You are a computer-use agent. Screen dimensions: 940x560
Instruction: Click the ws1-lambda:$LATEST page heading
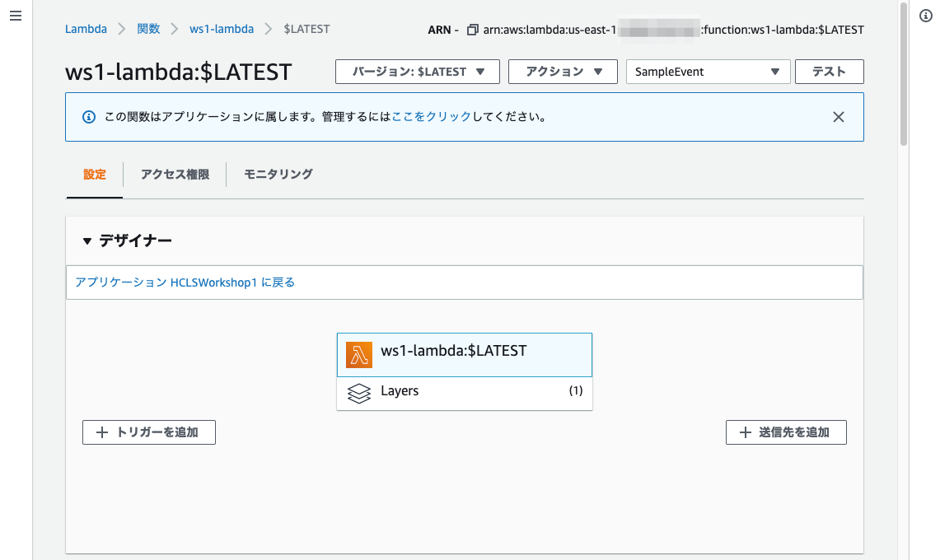(x=178, y=72)
